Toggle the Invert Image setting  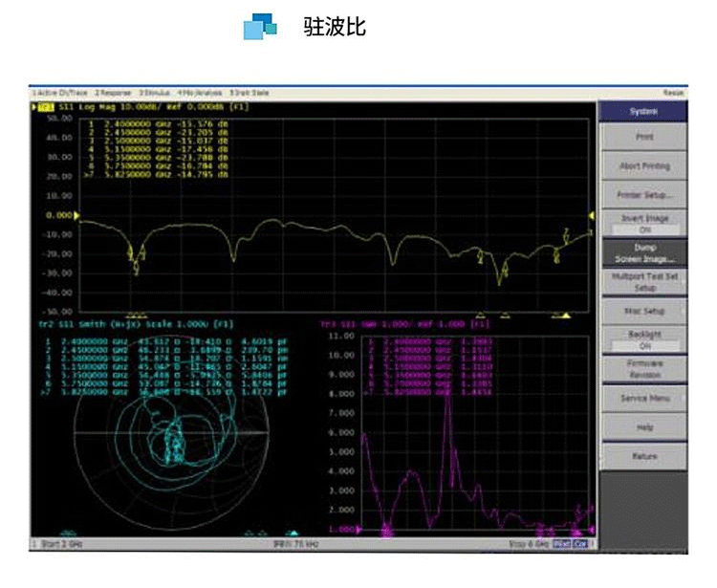pos(643,224)
